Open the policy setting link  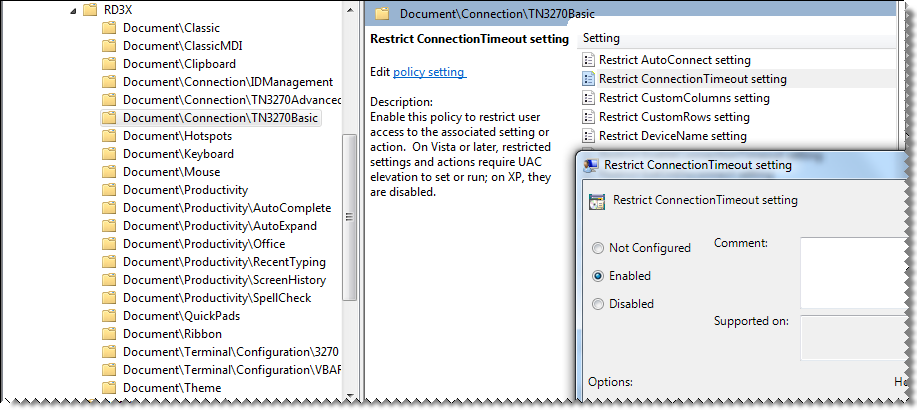[430, 72]
